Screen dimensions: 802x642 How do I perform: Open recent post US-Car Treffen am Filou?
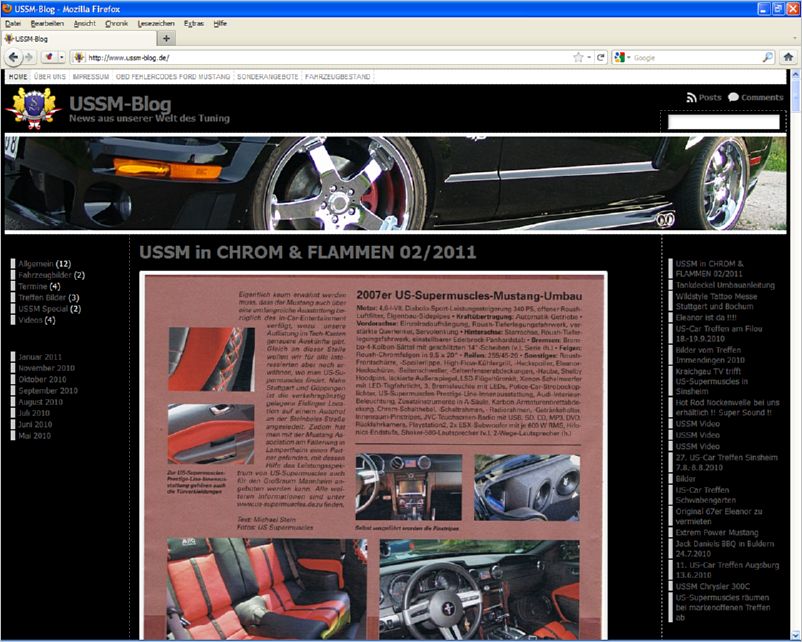719,334
